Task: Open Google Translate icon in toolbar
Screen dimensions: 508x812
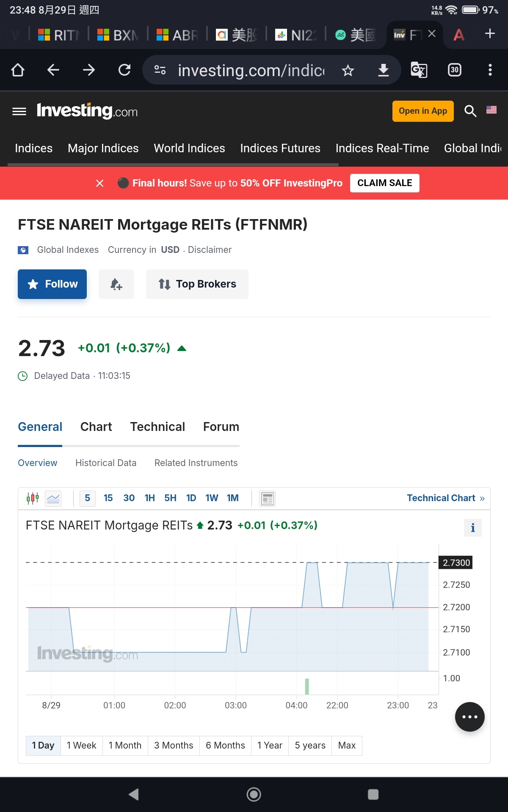Action: (x=419, y=70)
